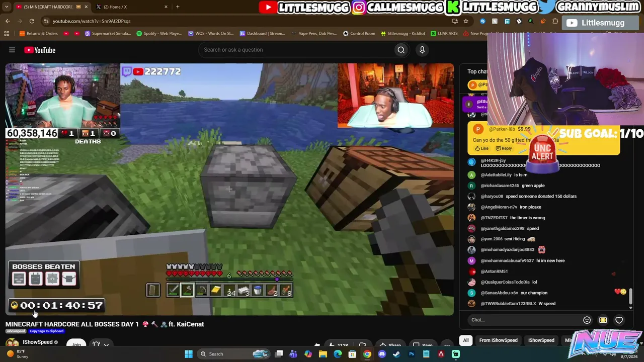Open the Dashboard | Stream... bookmark

click(263, 34)
